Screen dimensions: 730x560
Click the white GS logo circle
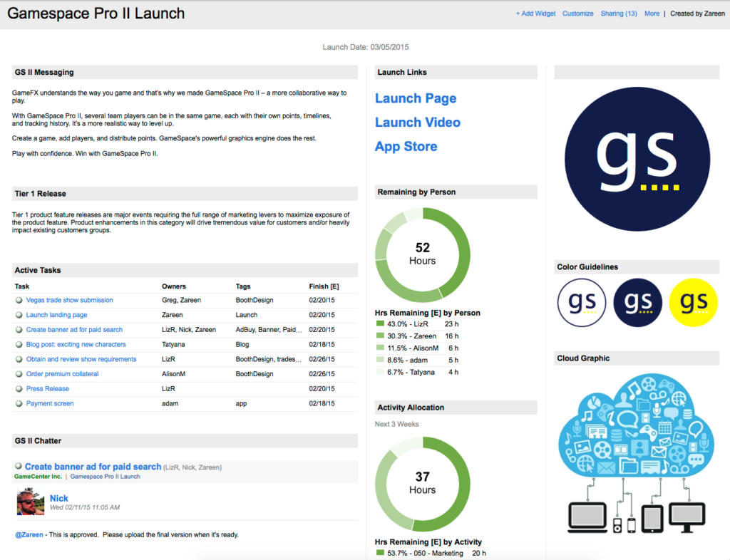[581, 303]
